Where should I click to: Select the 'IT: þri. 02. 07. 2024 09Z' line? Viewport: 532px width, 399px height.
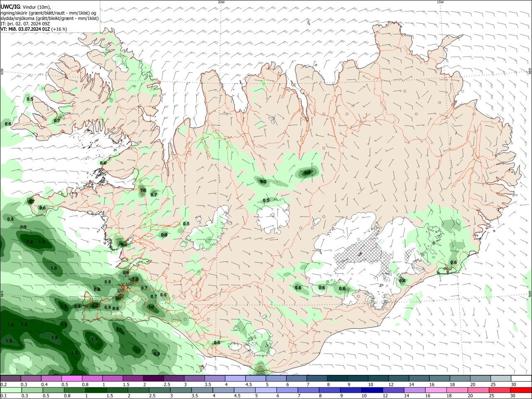tap(25, 24)
